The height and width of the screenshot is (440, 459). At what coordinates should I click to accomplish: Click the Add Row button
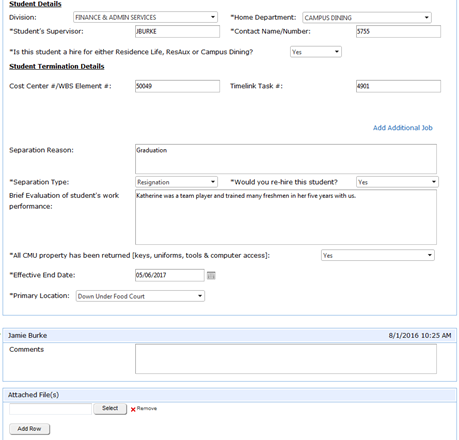pyautogui.click(x=29, y=429)
